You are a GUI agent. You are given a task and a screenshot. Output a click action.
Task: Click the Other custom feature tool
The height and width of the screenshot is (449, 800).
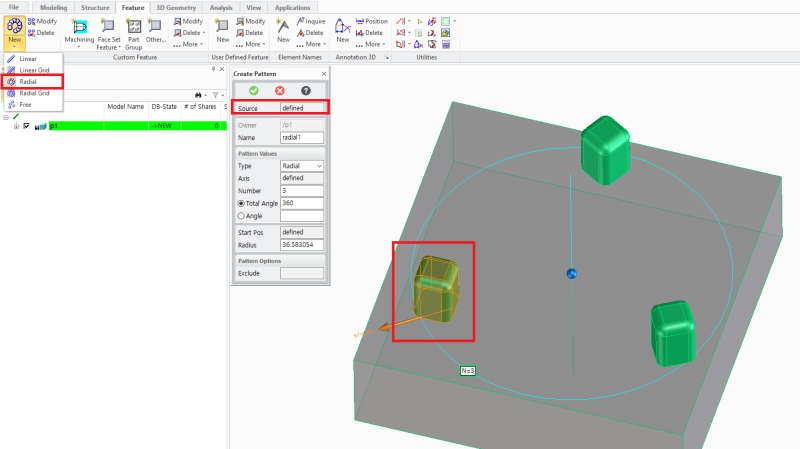(x=155, y=31)
